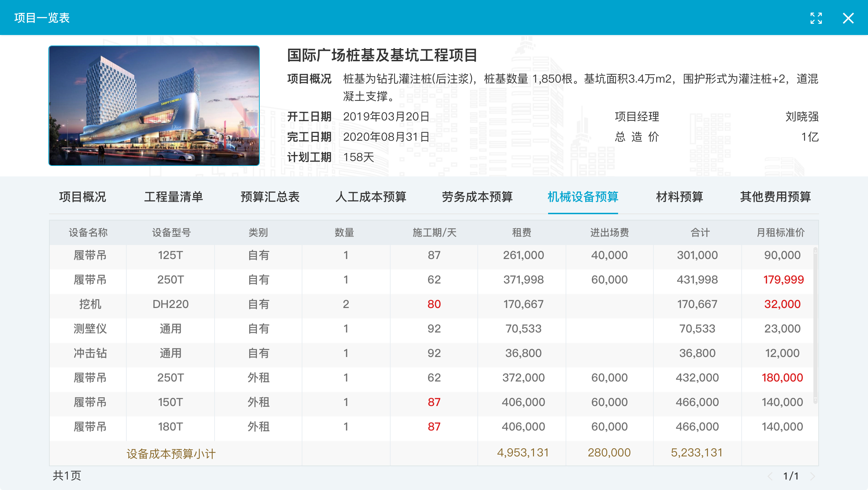Click completion date 2020年08月31日
This screenshot has height=490, width=868.
386,137
